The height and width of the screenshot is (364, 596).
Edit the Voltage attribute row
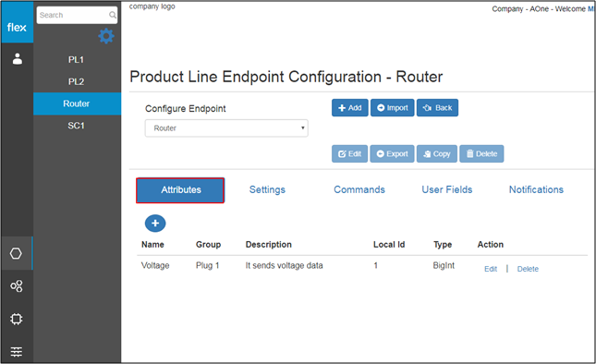tap(491, 269)
